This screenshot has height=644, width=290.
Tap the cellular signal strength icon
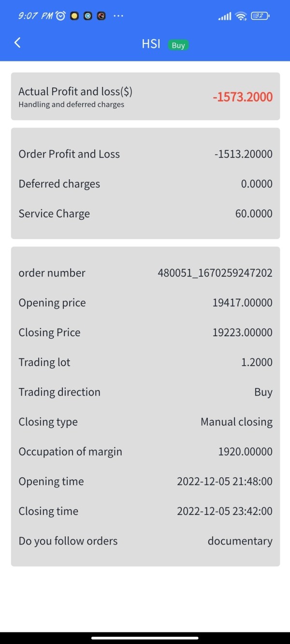[x=225, y=16]
